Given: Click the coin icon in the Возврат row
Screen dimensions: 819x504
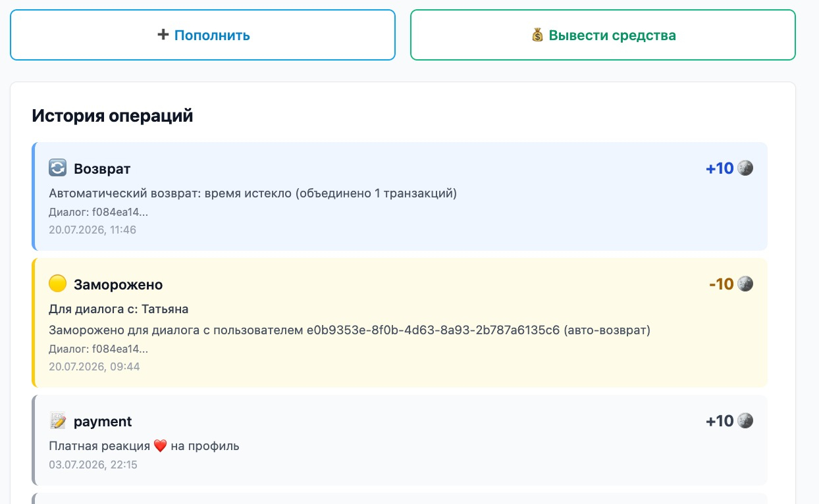Looking at the screenshot, I should tap(745, 168).
